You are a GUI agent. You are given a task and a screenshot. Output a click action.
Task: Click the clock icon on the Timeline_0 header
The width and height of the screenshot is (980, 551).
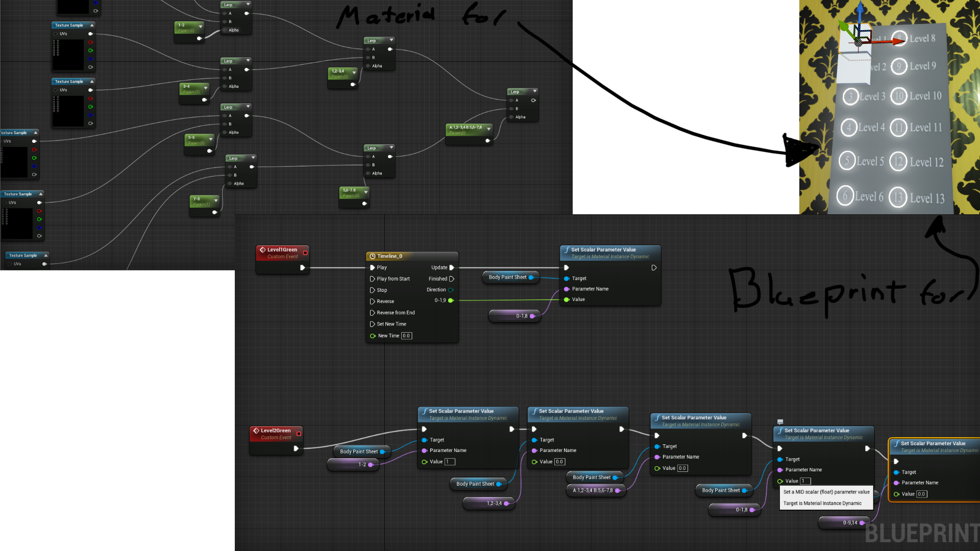[x=373, y=256]
